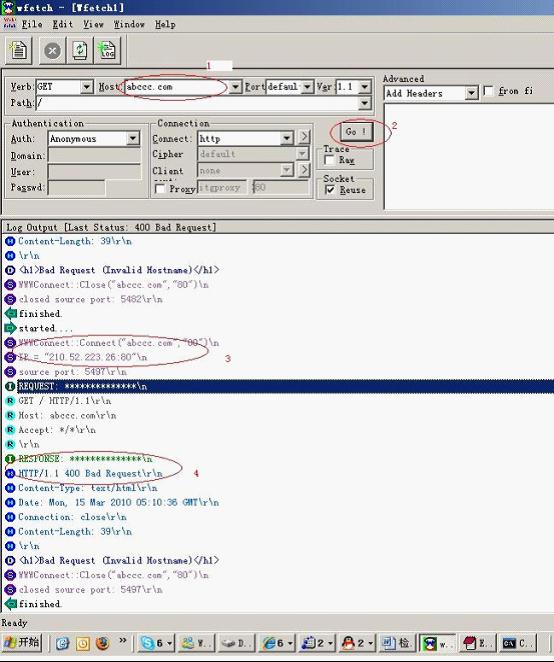
Task: Click the stop toolbar icon
Action: (52, 51)
